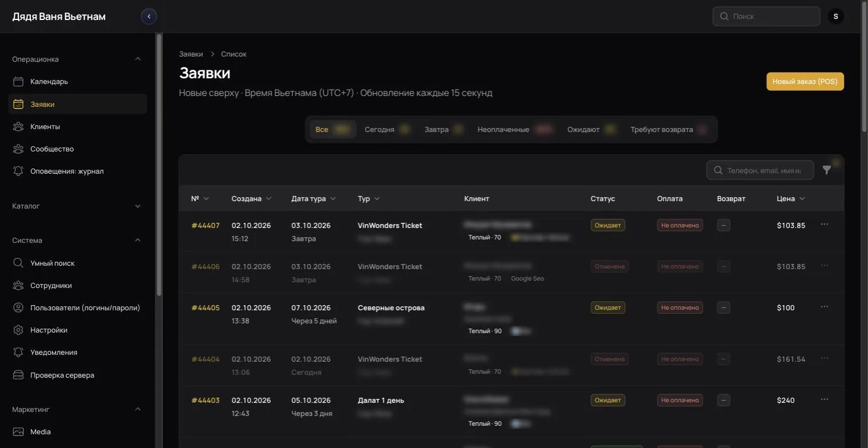Sort the table by Создана column
This screenshot has width=868, height=448.
[251, 199]
